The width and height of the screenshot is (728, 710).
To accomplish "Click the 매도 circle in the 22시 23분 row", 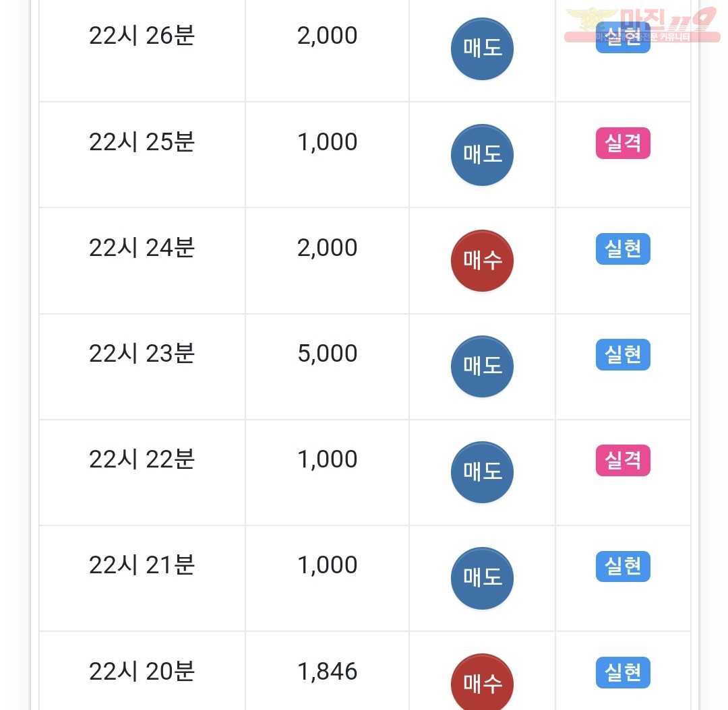I will (482, 366).
